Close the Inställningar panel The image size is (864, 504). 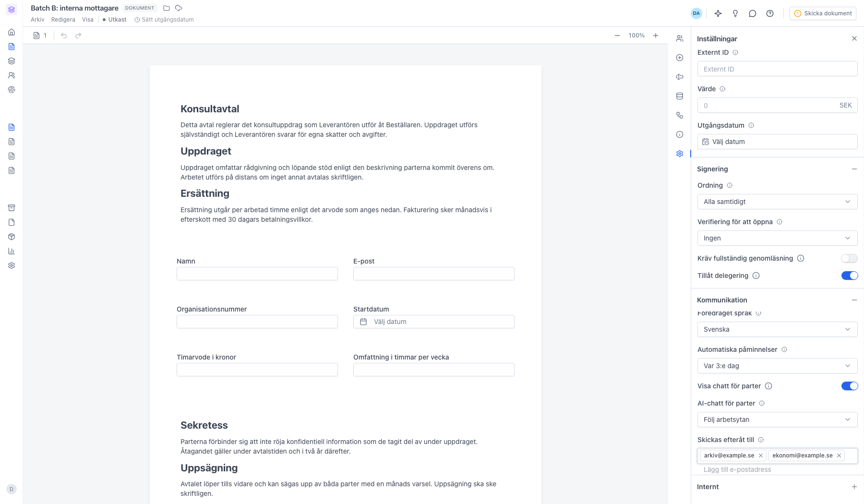[x=854, y=38]
